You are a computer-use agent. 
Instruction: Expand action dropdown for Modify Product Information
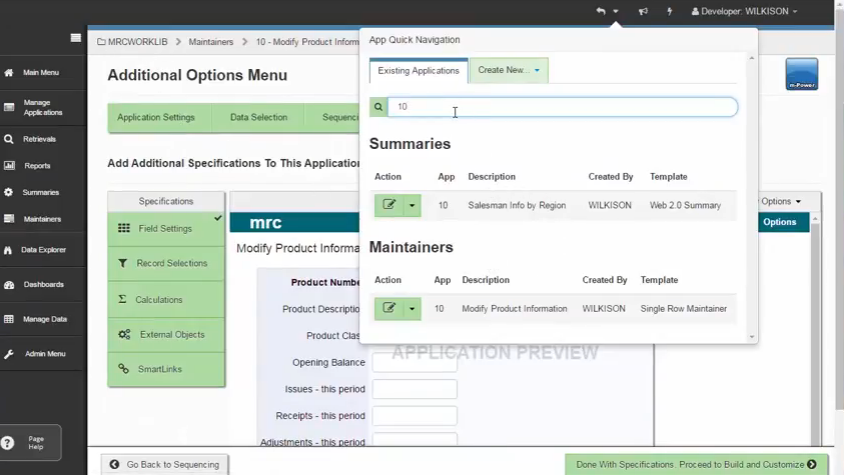click(x=412, y=309)
